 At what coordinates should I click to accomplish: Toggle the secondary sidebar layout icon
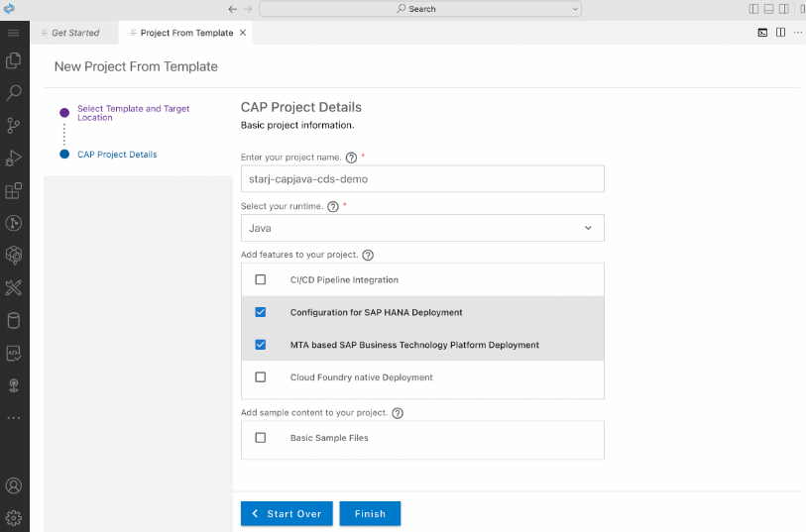[x=784, y=9]
